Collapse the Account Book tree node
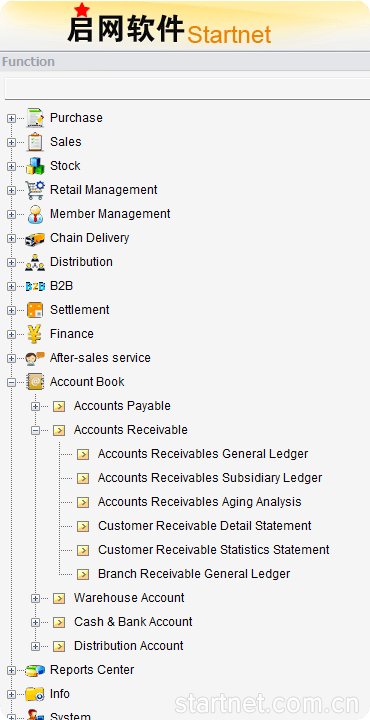This screenshot has height=720, width=370. (x=11, y=382)
